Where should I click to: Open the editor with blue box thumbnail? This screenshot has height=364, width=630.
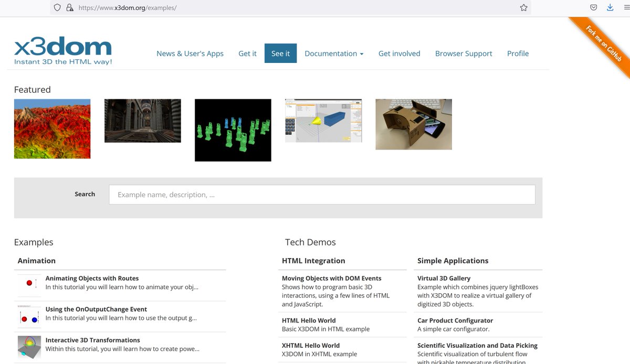coord(323,121)
